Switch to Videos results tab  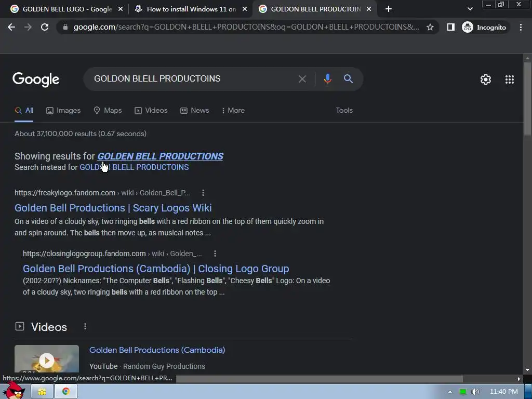(x=151, y=111)
